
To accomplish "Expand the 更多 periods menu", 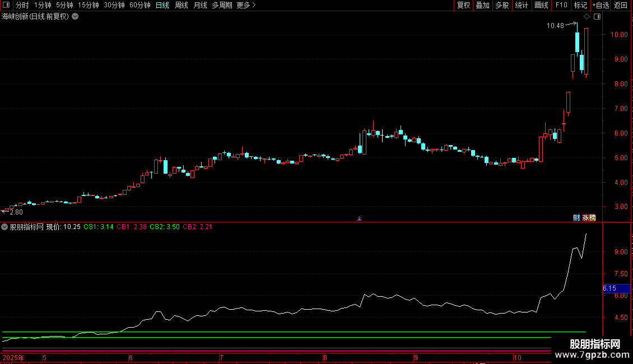I will (246, 5).
